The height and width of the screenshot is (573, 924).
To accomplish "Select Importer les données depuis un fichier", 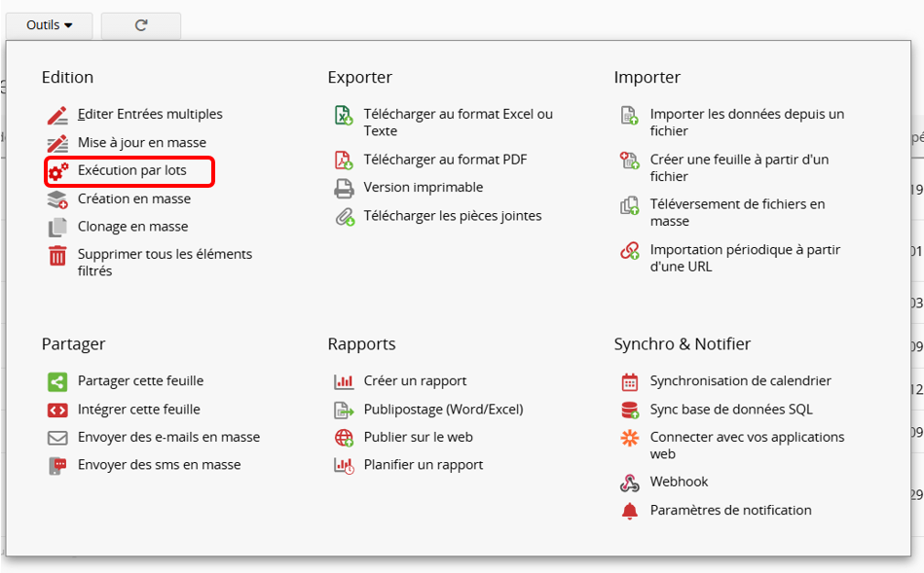I will click(747, 123).
